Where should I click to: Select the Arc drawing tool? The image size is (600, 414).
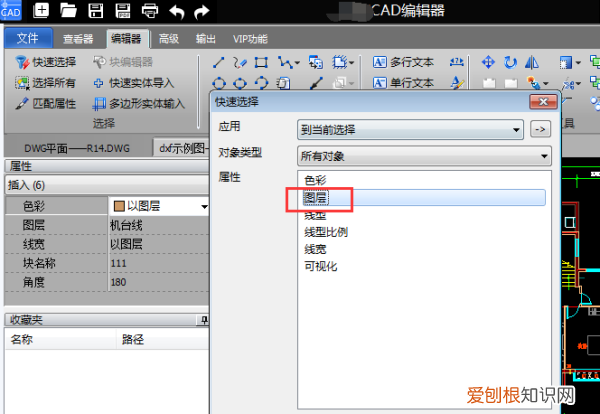261,83
